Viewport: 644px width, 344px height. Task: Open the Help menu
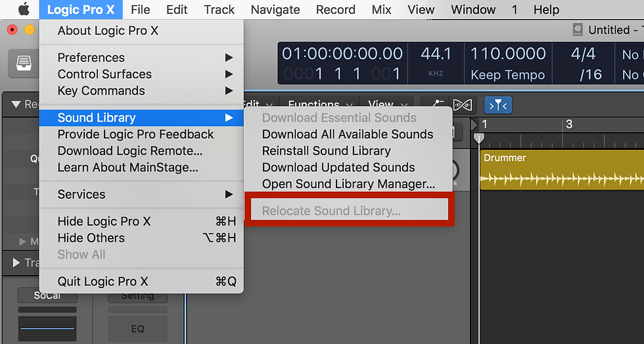[546, 9]
